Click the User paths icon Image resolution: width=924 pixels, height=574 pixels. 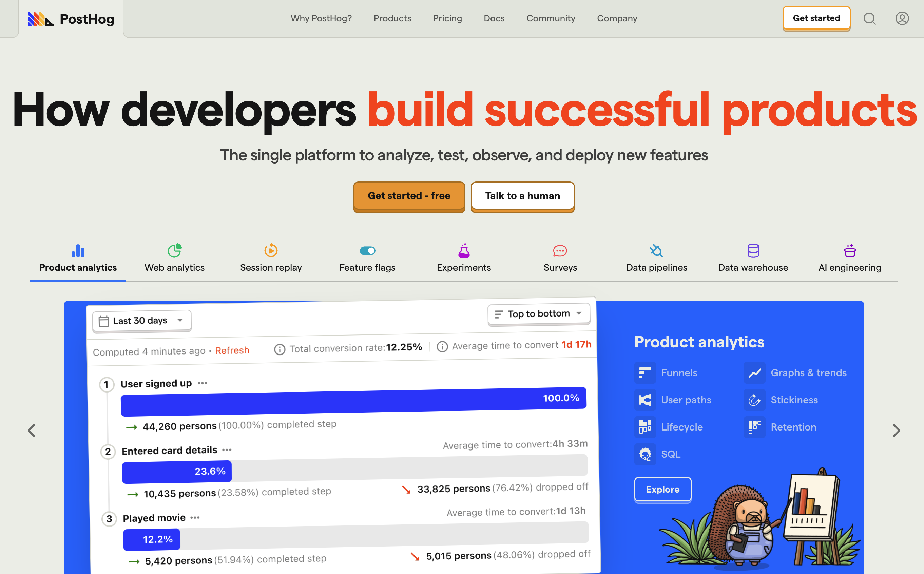[x=644, y=399]
